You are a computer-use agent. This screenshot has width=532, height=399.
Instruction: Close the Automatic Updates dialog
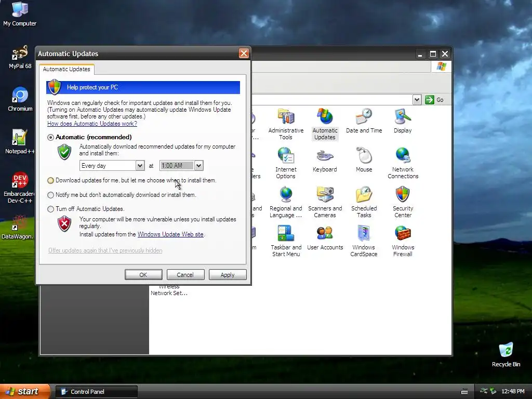click(244, 54)
